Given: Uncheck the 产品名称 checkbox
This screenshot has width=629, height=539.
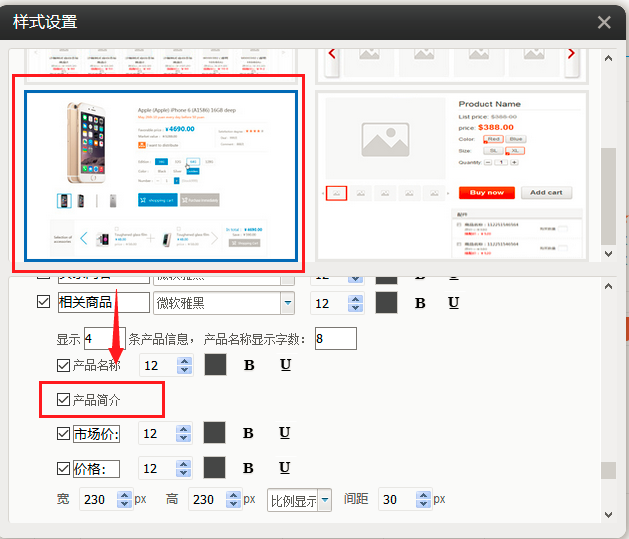Looking at the screenshot, I should click(64, 366).
